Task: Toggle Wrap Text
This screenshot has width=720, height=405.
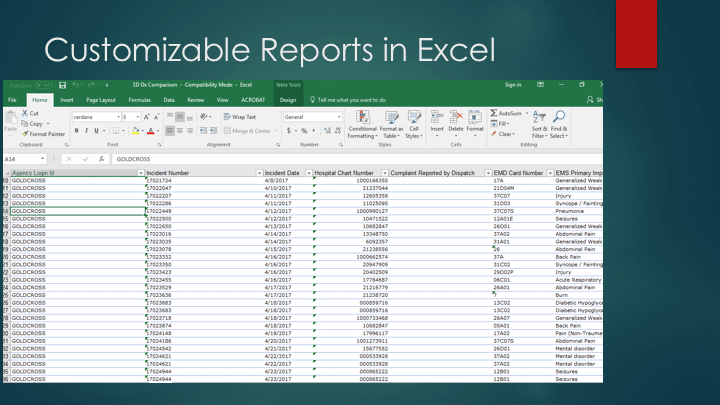Action: point(242,117)
